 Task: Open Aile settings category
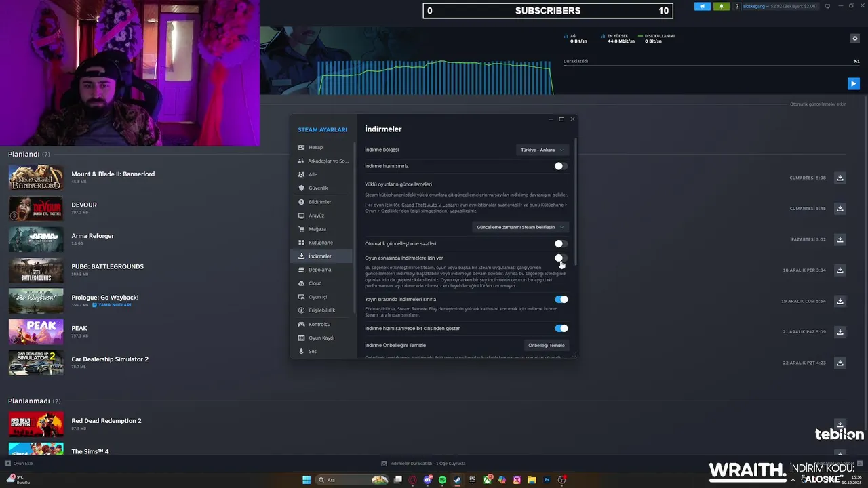321,174
